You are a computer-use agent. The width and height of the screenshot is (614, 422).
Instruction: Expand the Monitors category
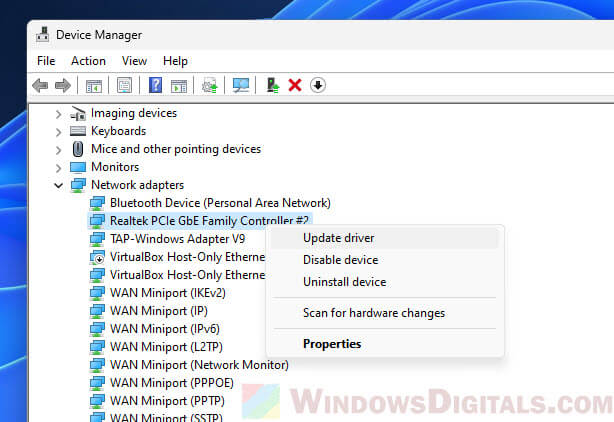pyautogui.click(x=58, y=168)
